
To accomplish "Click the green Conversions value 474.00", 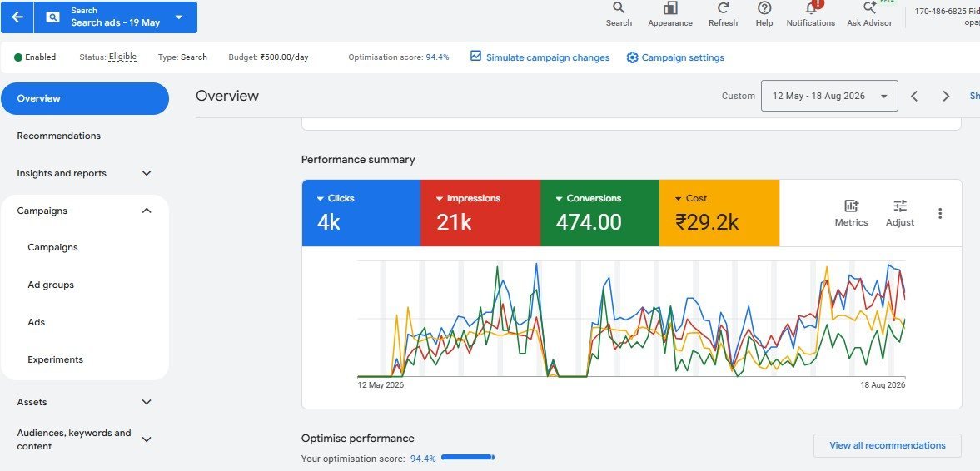I will tap(589, 221).
